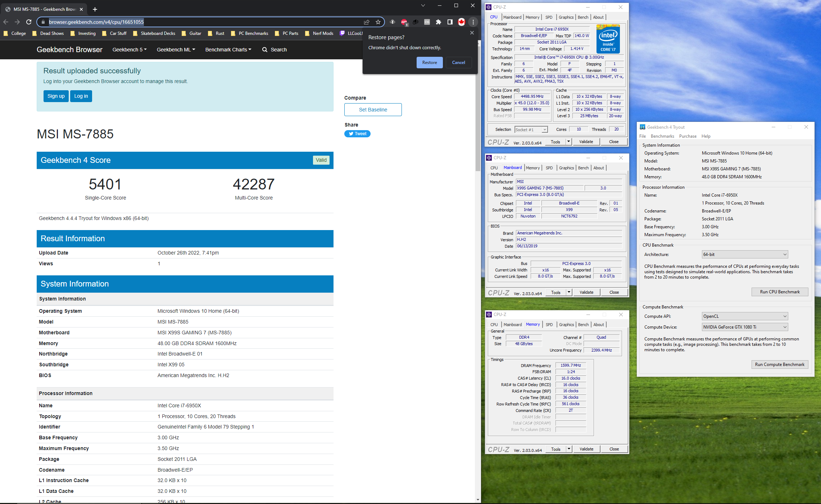
Task: Open the Compute Device GTX 1080 Ti dropdown
Action: click(745, 327)
